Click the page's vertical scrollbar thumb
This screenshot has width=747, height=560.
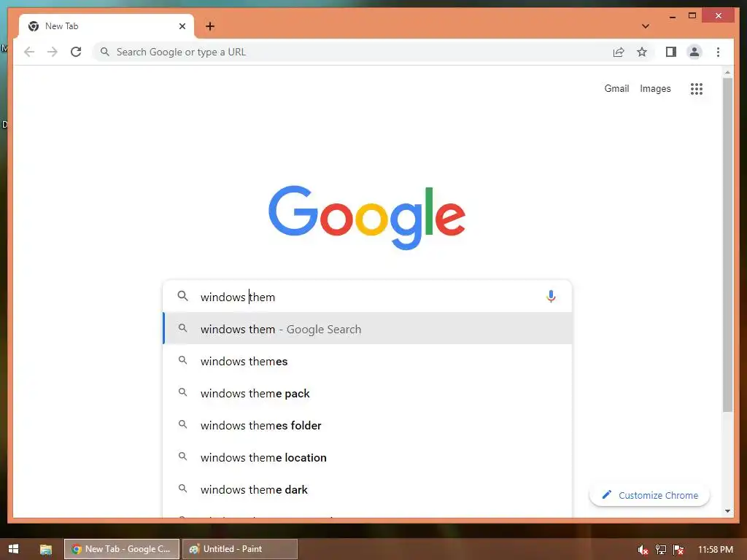point(727,245)
